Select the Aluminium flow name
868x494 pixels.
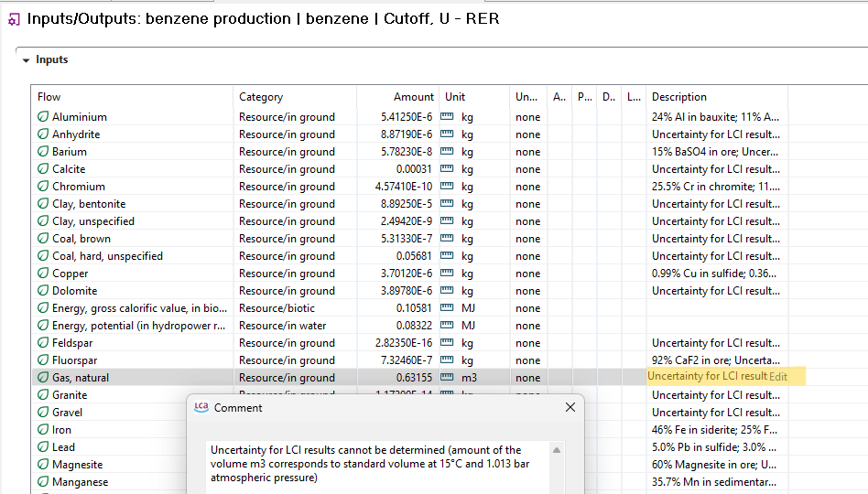pos(79,117)
